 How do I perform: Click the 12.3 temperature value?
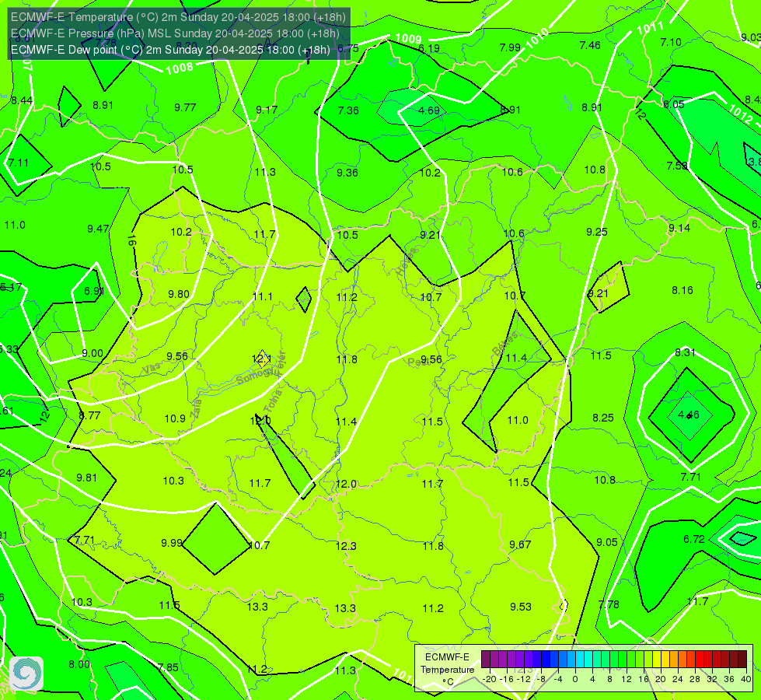click(x=346, y=547)
